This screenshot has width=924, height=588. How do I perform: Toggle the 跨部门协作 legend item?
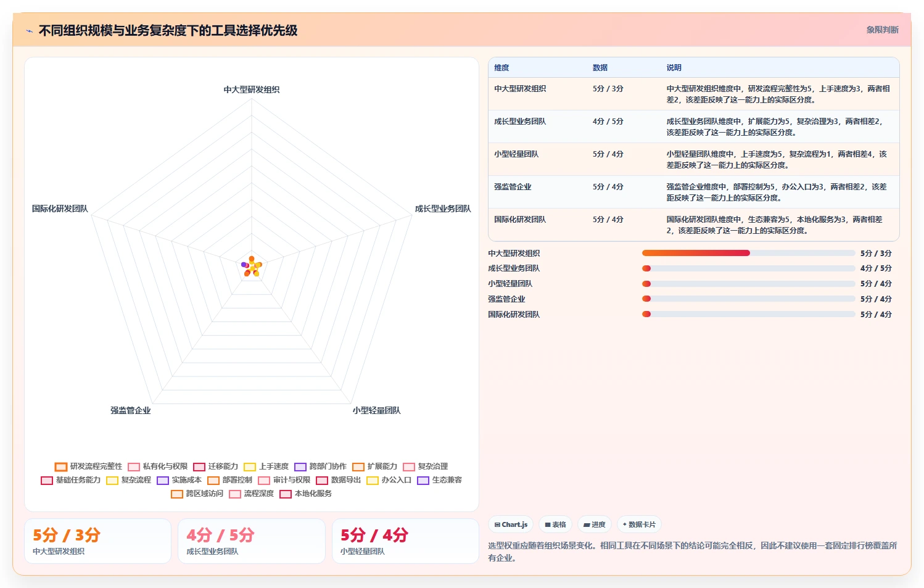pos(321,466)
